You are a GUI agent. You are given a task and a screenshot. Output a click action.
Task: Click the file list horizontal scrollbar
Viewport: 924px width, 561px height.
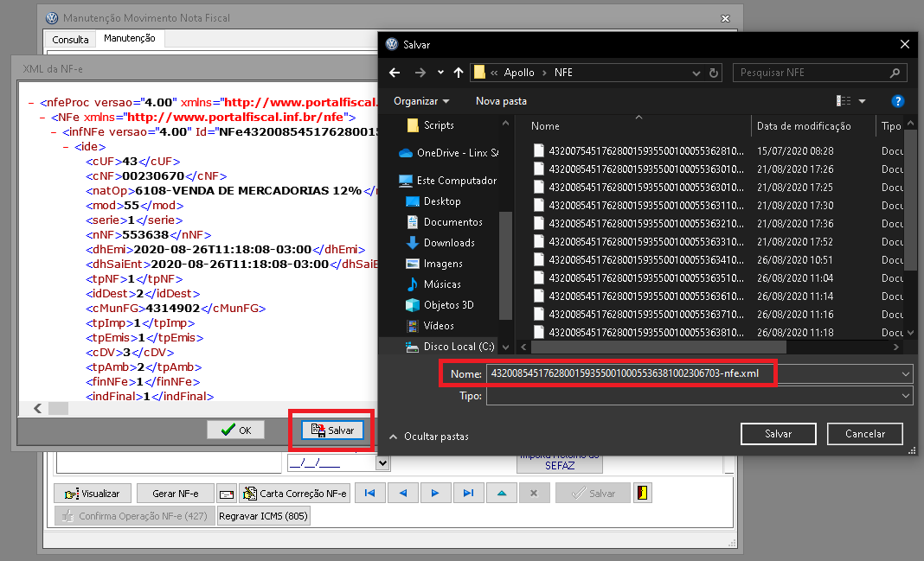(x=658, y=347)
